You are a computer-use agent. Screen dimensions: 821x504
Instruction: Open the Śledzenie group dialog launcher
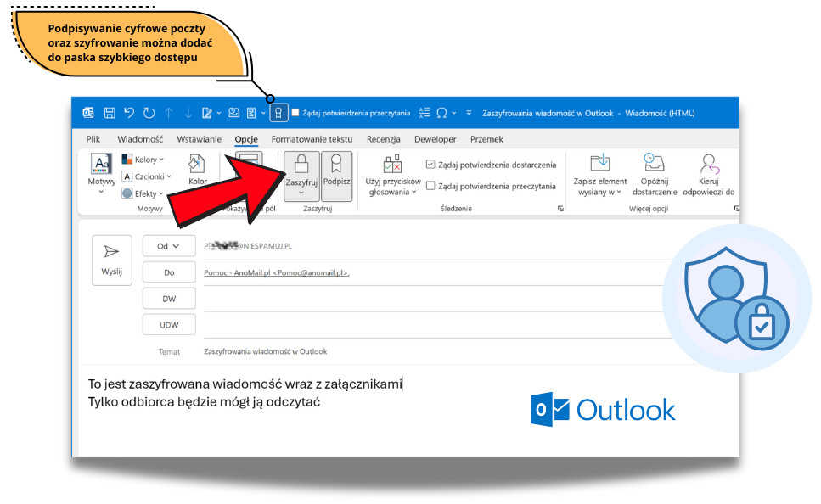(560, 208)
